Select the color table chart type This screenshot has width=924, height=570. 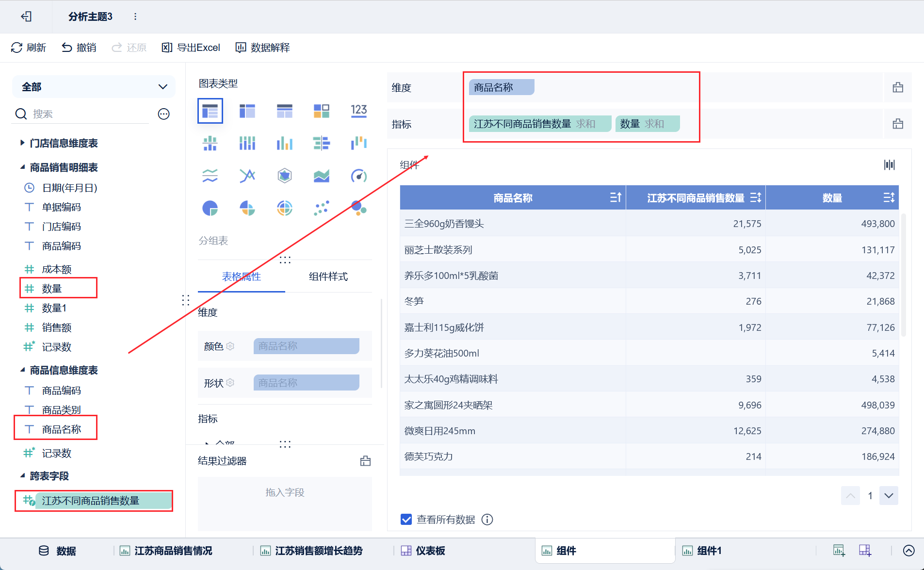pos(322,111)
